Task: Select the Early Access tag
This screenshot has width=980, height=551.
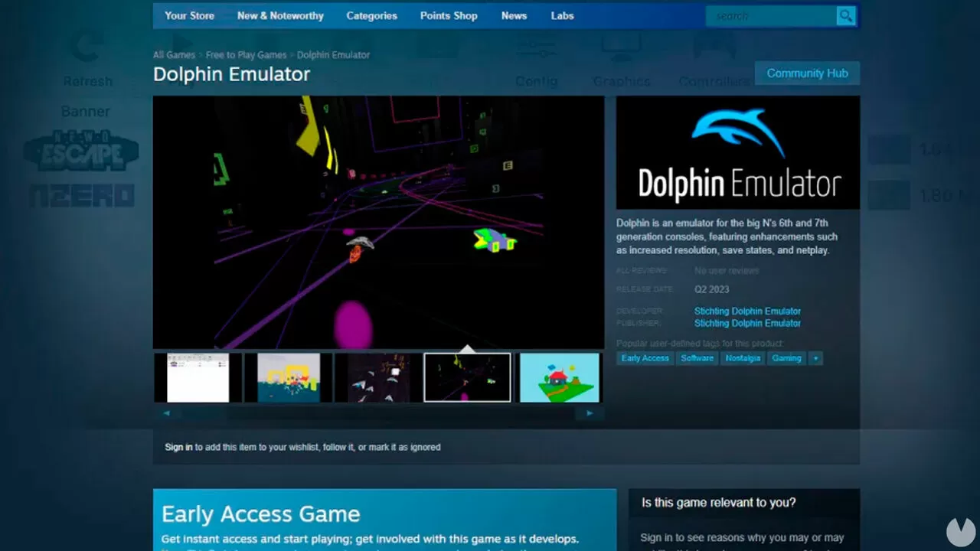Action: click(x=645, y=357)
